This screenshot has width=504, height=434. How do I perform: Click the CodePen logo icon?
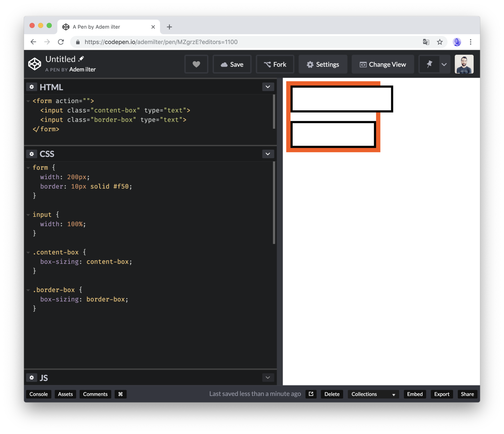[34, 64]
